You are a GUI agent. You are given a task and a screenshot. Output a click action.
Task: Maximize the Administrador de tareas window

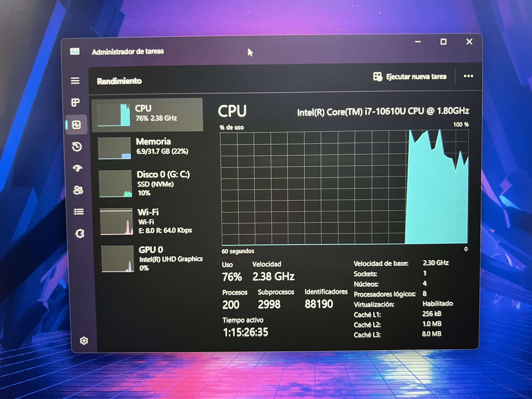[x=443, y=42]
